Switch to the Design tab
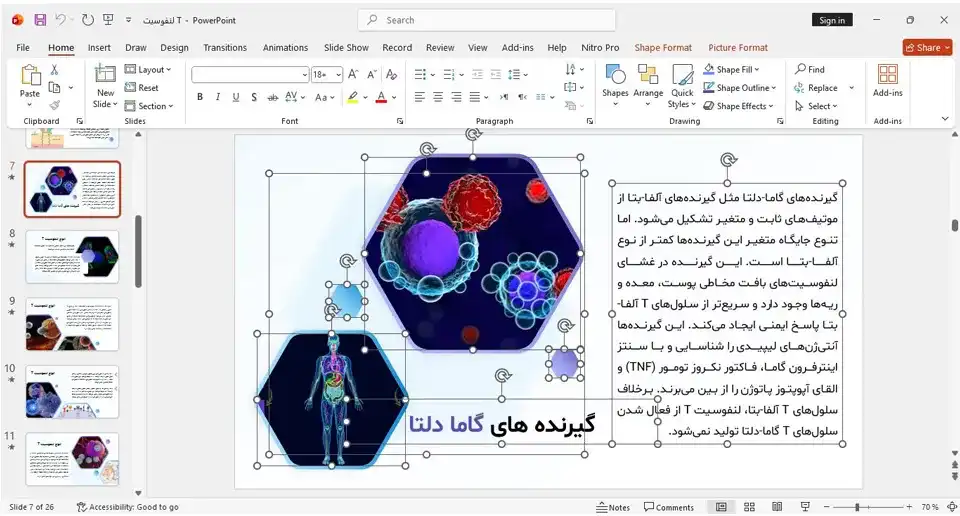The image size is (960, 516). point(174,48)
